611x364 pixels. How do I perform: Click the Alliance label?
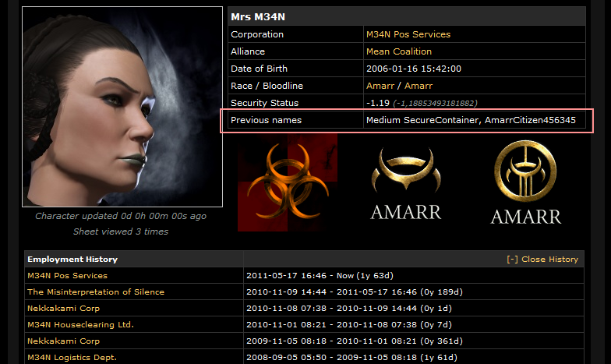[x=248, y=51]
